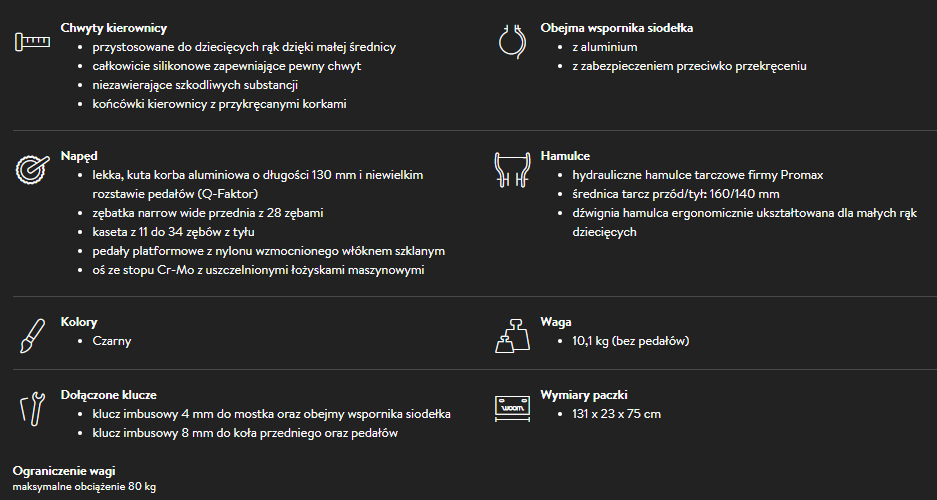Click the paintbrush icon beside Kolory
This screenshot has height=500, width=937.
tap(32, 335)
